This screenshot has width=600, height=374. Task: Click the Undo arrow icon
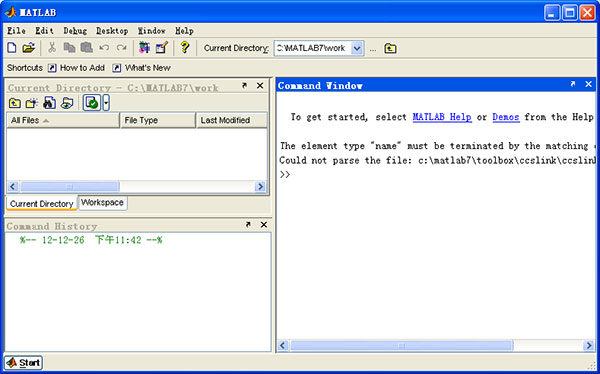104,48
